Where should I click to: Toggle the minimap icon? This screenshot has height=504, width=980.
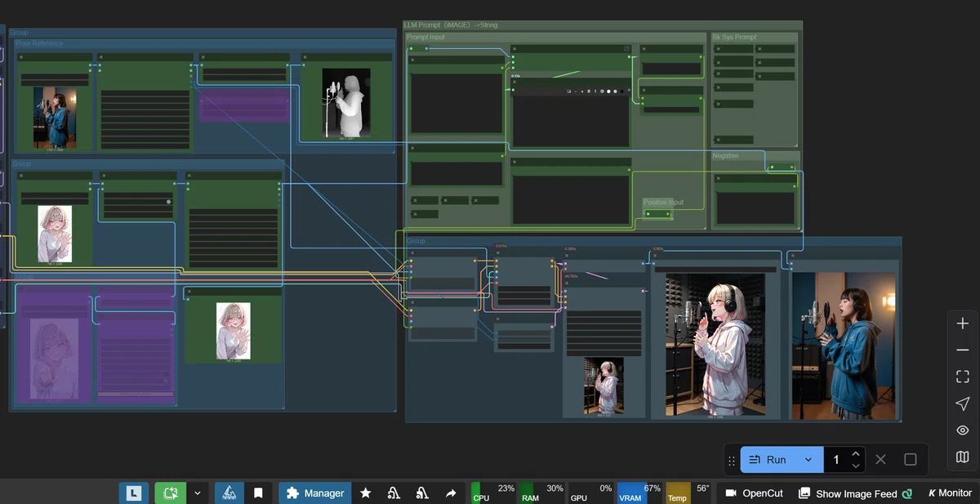(x=963, y=457)
